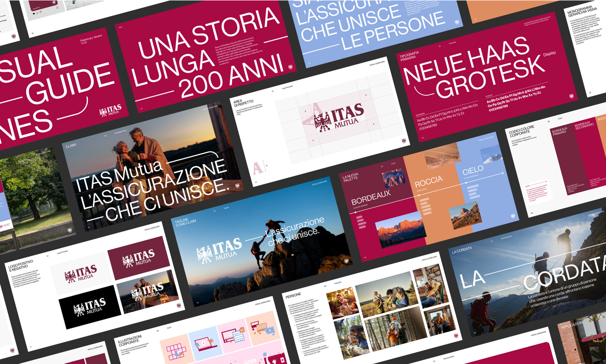The height and width of the screenshot is (364, 606).
Task: Click the eagle monogram on the park photo slide
Action: 70,230
